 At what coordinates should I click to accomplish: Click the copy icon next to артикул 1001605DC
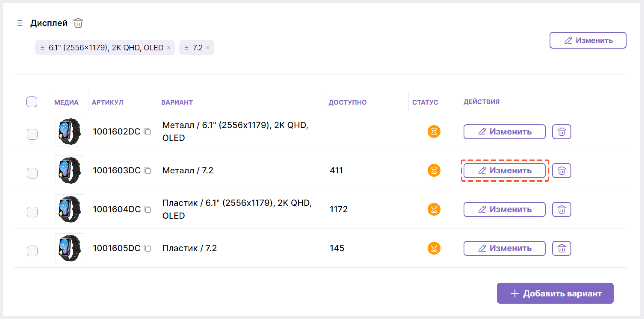[x=147, y=248]
